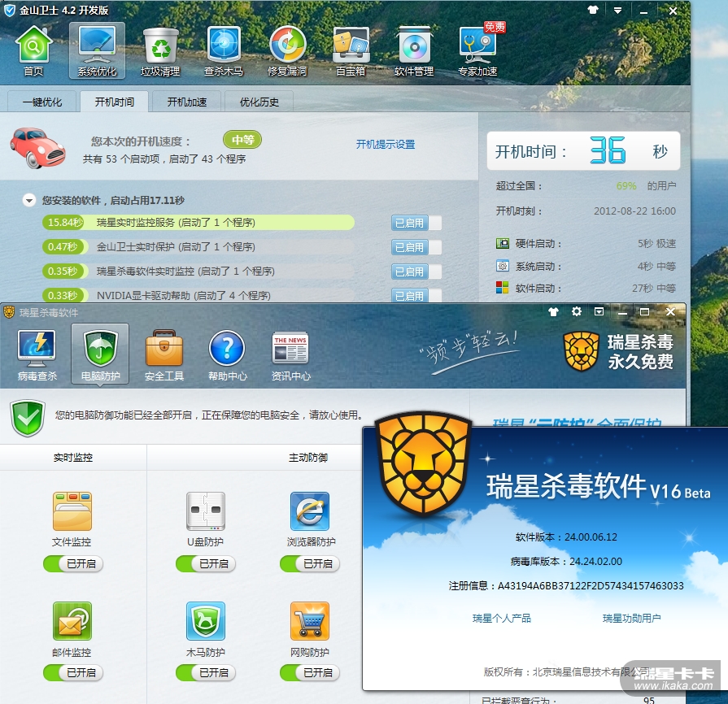
Task: Click 注册信息 serial number in about dialog
Action: point(590,585)
